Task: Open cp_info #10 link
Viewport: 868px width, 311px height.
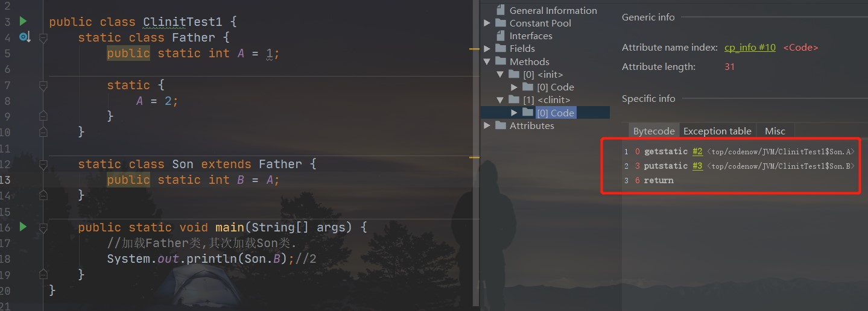Action: 750,47
